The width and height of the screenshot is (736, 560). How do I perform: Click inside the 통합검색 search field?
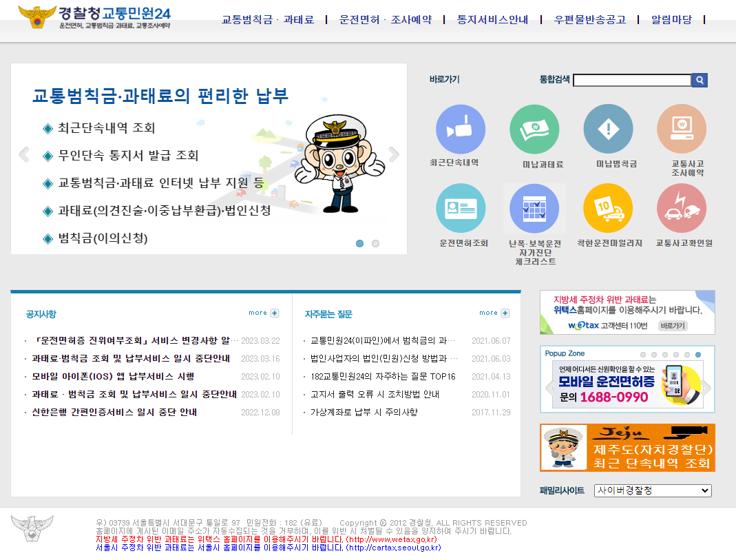[632, 80]
